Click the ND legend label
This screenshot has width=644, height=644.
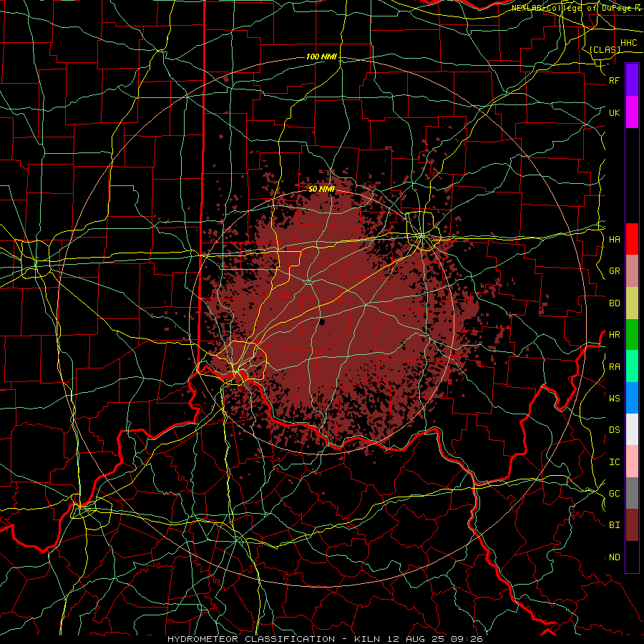pyautogui.click(x=615, y=557)
